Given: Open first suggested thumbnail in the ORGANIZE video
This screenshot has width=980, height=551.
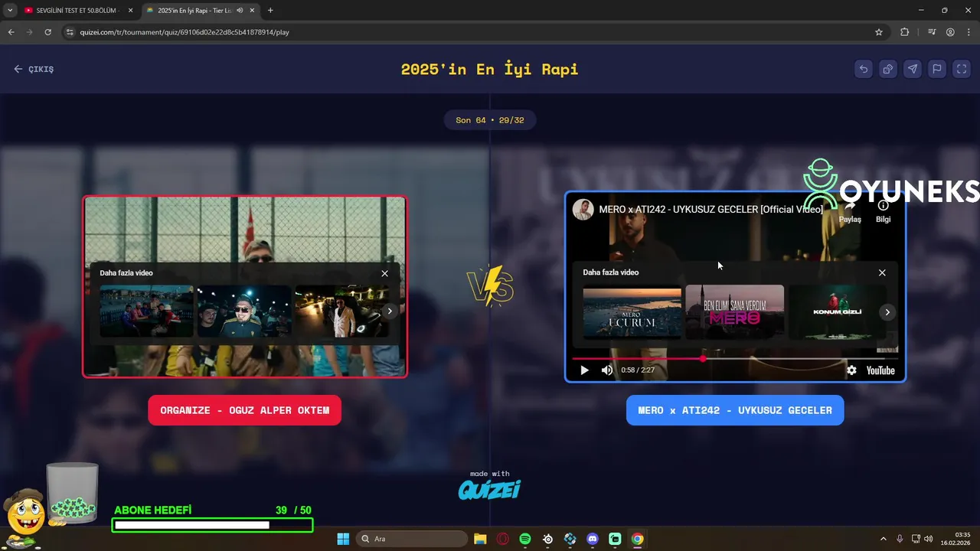Looking at the screenshot, I should [146, 311].
